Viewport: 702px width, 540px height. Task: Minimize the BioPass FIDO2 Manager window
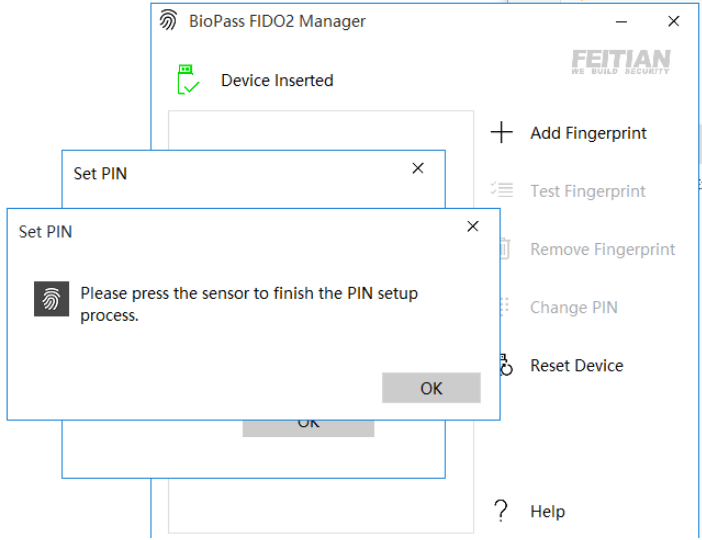[621, 21]
